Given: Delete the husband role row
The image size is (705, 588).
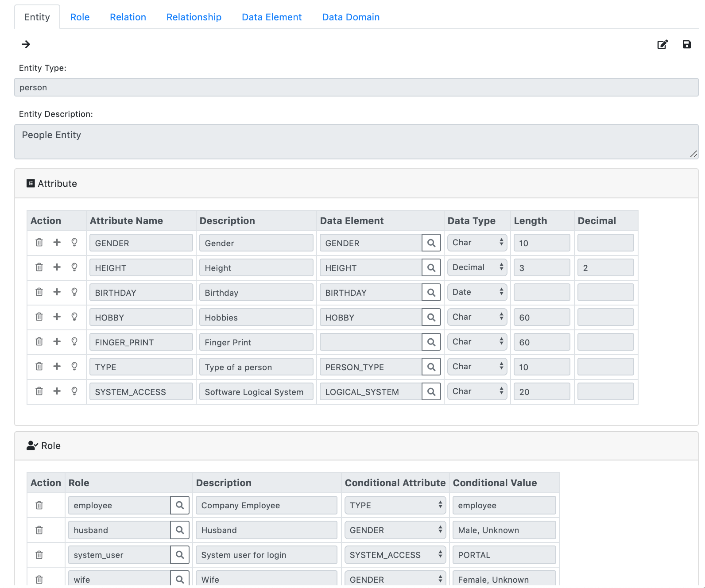Looking at the screenshot, I should (x=39, y=530).
